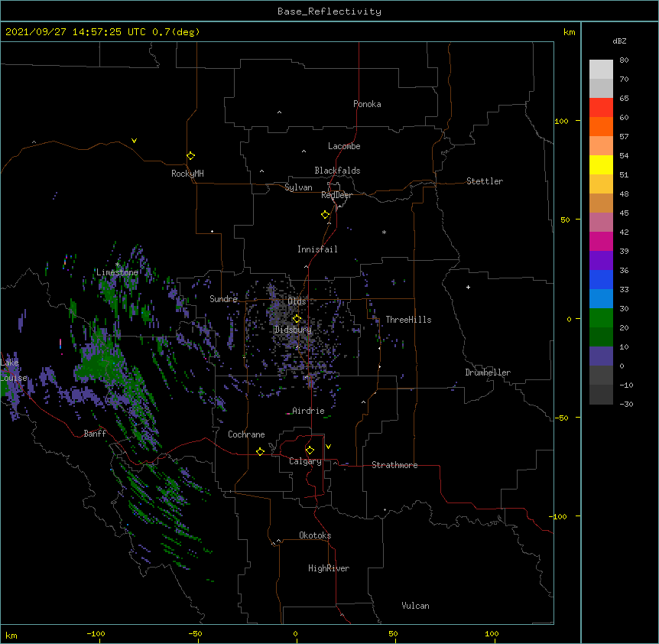
Task: Click the Banff label
Action: tap(95, 434)
